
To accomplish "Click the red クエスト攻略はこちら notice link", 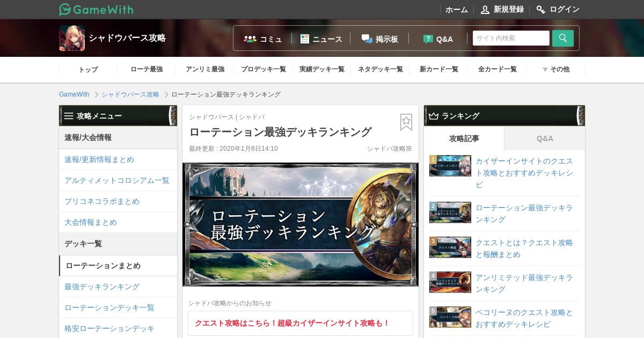I will point(292,323).
